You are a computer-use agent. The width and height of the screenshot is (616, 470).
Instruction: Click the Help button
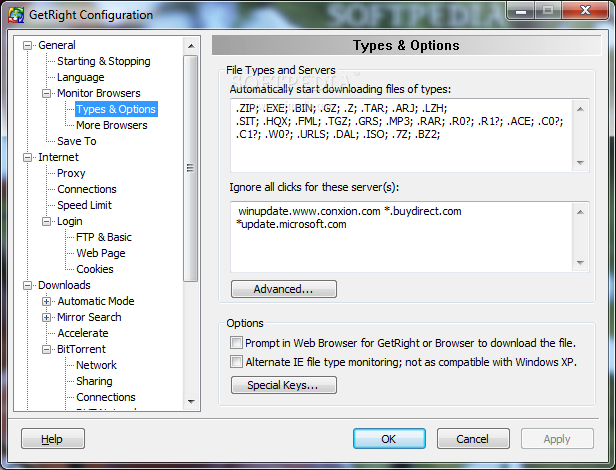53,439
